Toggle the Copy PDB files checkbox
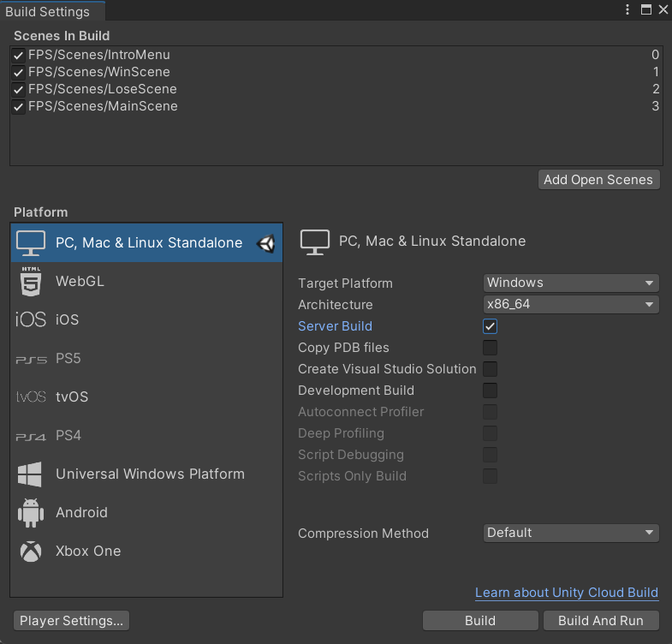The height and width of the screenshot is (644, 672). (x=490, y=348)
